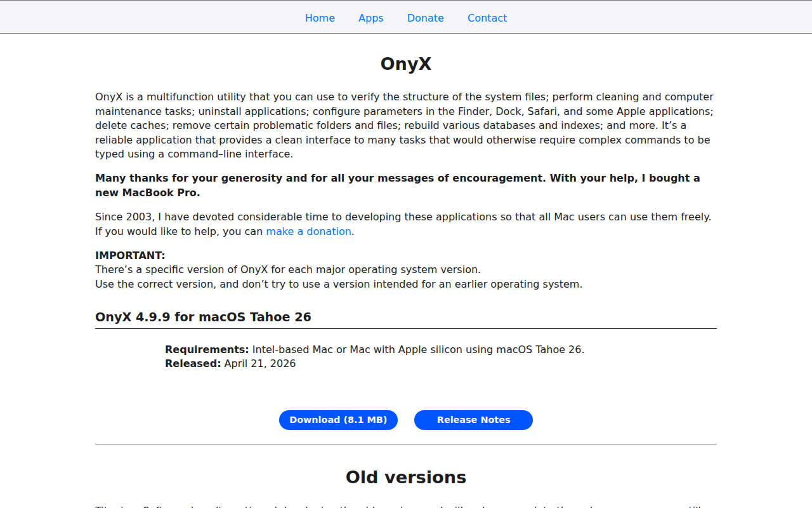Open the Release Notes button
This screenshot has width=812, height=508.
(473, 420)
